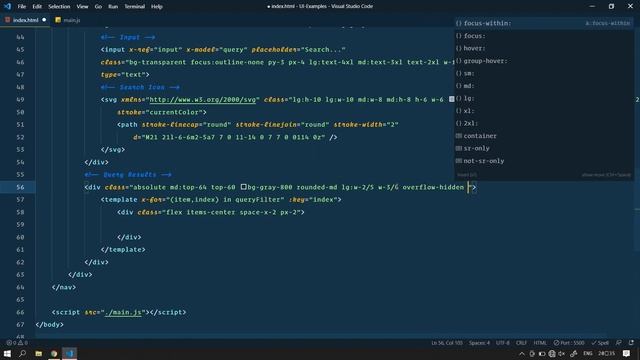Image resolution: width=640 pixels, height=360 pixels.
Task: Open the errors and warnings status indicator
Action: tap(17, 343)
